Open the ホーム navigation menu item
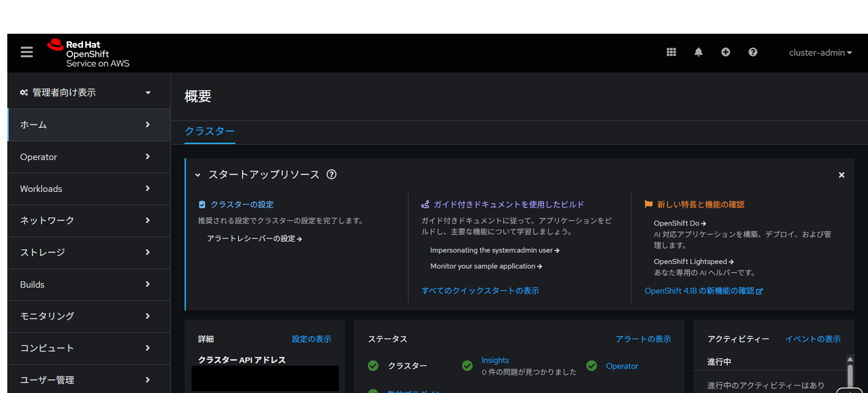868x393 pixels. (86, 125)
